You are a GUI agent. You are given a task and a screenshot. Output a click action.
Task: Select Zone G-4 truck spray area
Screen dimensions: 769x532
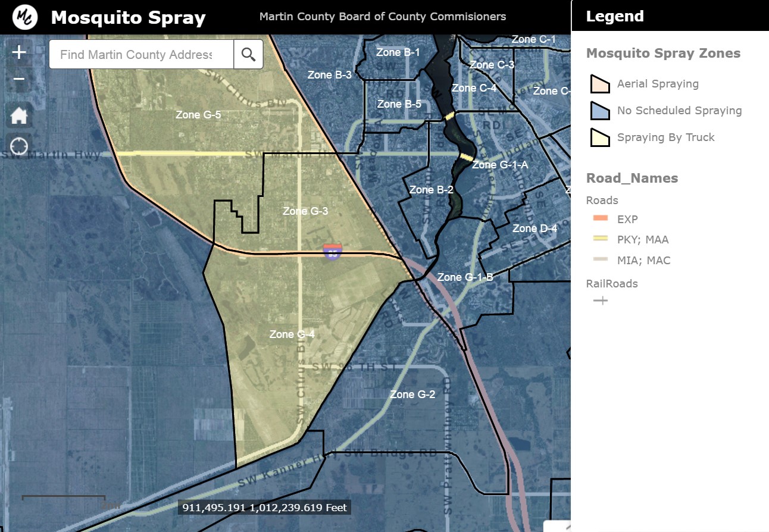[292, 334]
